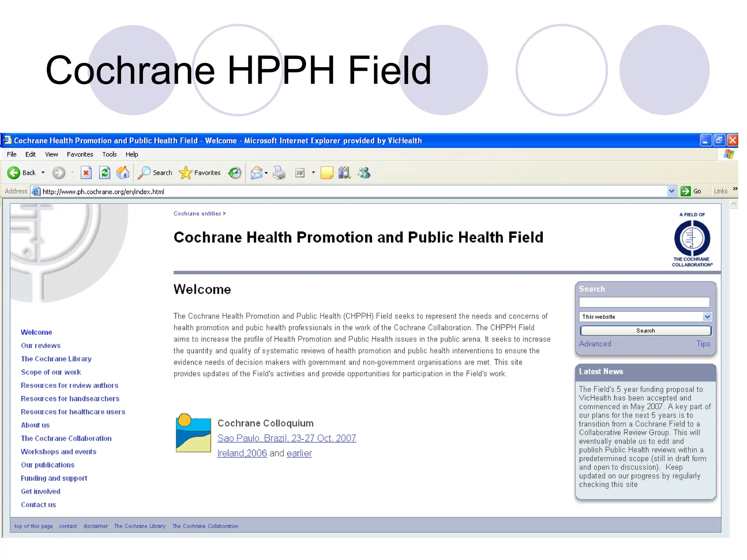The height and width of the screenshot is (560, 747).
Task: Open Our publications
Action: tap(47, 465)
